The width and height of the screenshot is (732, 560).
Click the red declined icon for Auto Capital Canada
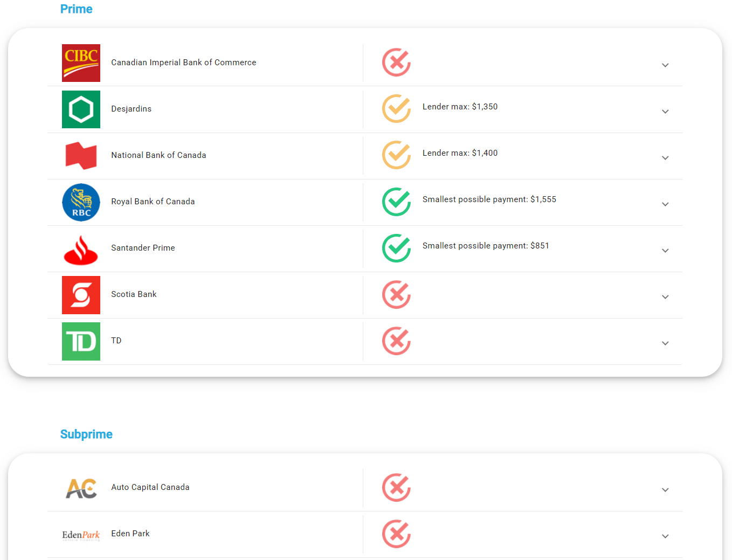pyautogui.click(x=396, y=487)
